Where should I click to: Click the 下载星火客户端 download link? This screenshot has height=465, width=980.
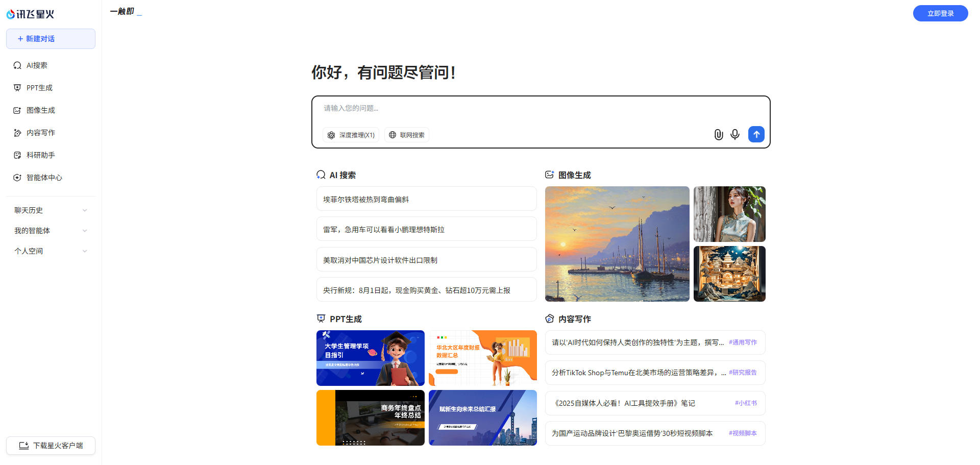tap(51, 445)
